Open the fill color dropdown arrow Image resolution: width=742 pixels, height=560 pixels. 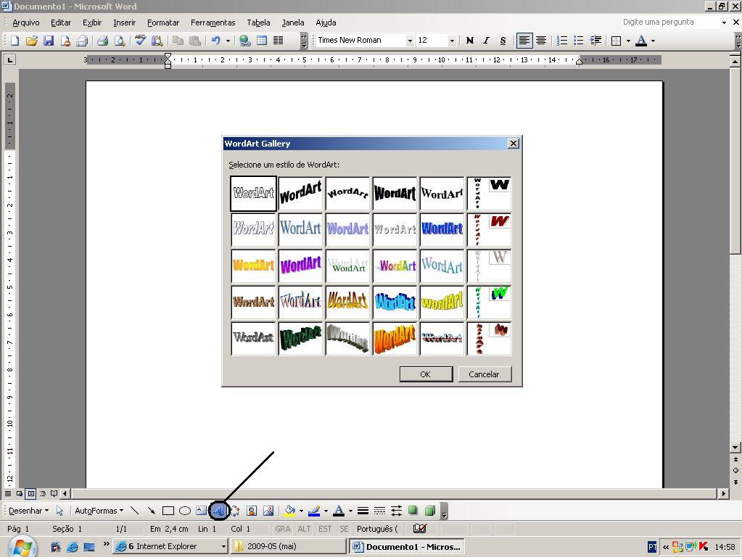(x=301, y=511)
